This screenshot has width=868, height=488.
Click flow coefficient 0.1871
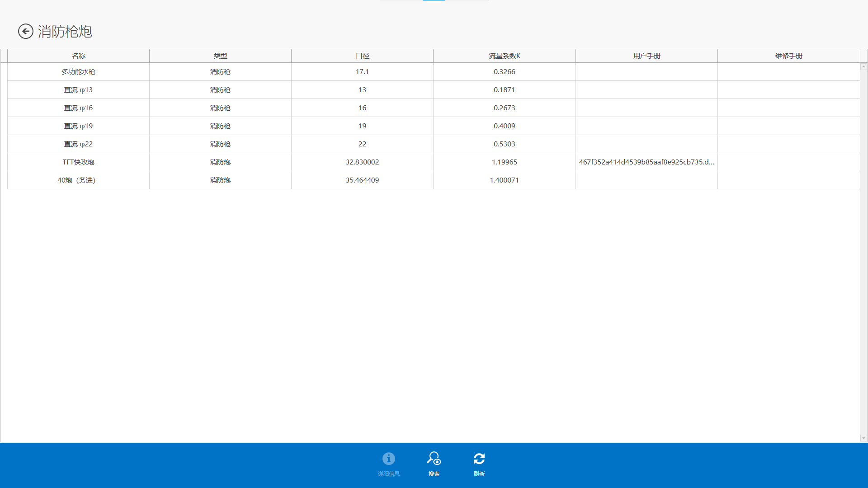pos(505,90)
